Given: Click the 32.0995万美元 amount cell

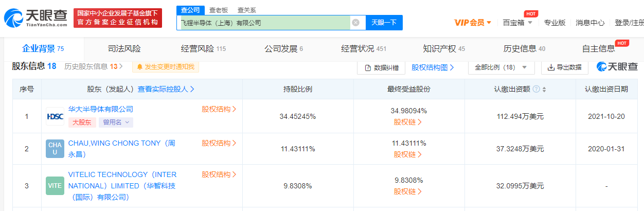Looking at the screenshot, I should click(x=520, y=186).
